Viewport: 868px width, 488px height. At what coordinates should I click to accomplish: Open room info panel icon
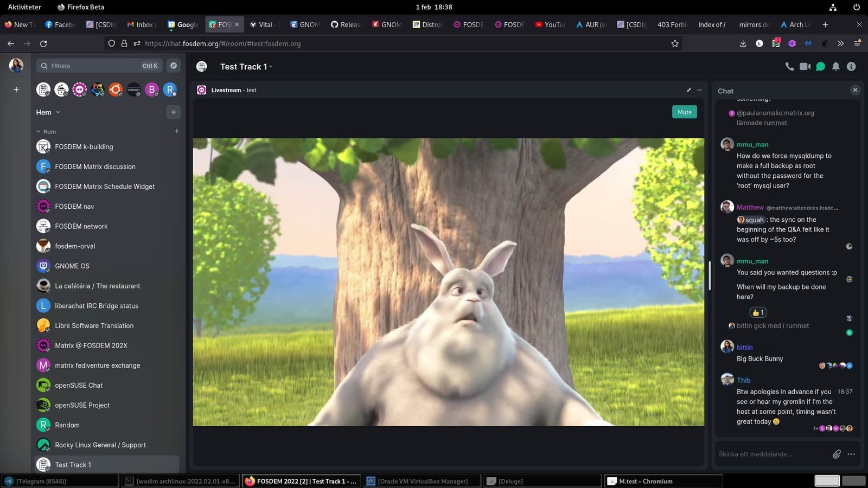[851, 66]
